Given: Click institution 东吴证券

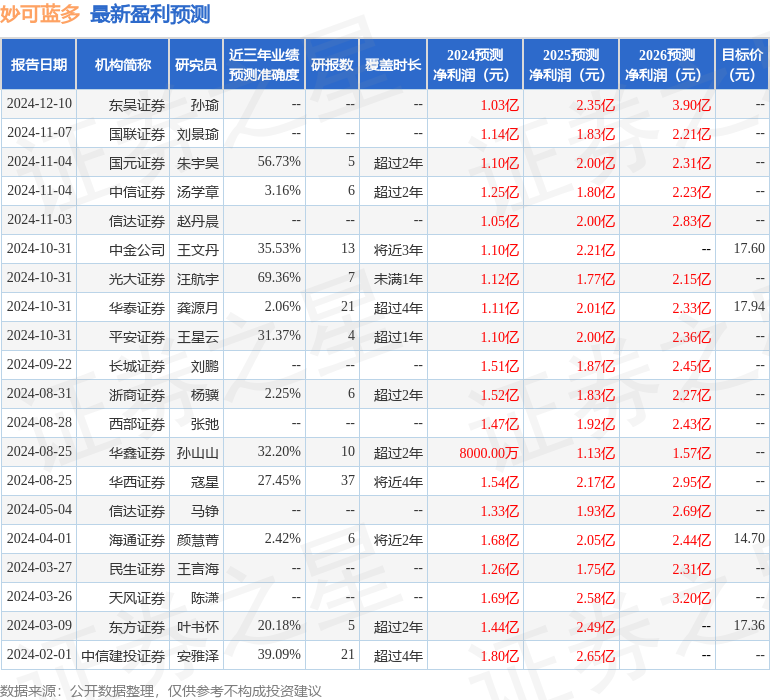Looking at the screenshot, I should coord(137,105).
